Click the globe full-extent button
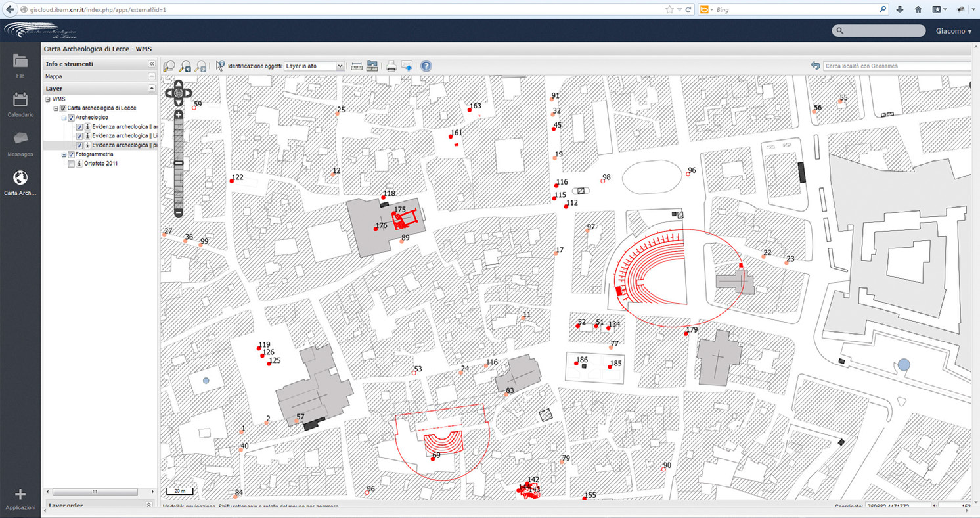This screenshot has width=980, height=518. click(x=178, y=93)
